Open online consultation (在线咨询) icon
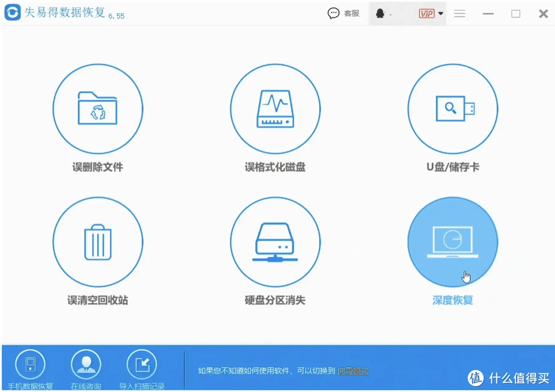This screenshot has height=392, width=555. (x=86, y=364)
